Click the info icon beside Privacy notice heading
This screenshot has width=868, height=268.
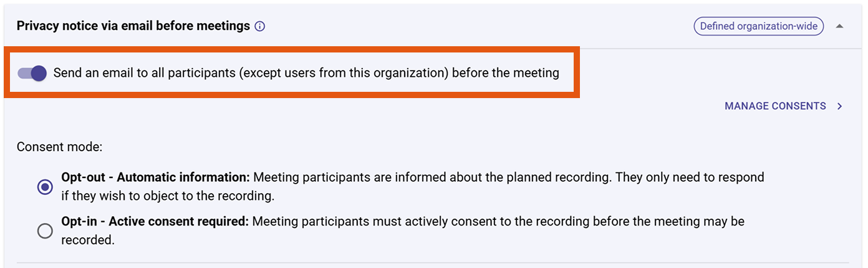click(260, 27)
